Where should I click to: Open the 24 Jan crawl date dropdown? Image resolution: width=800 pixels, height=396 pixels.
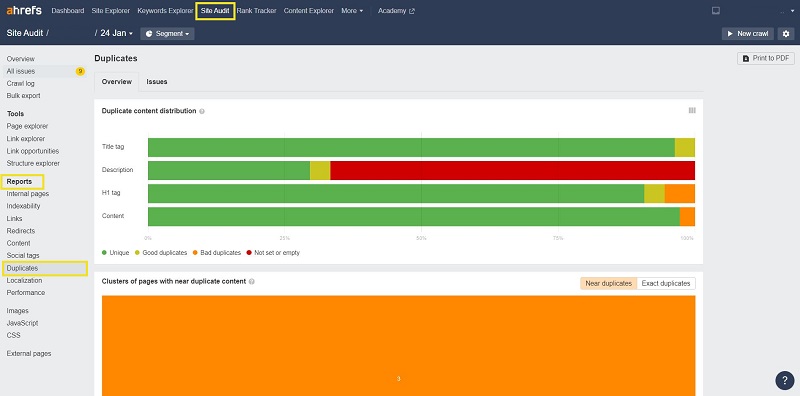(x=116, y=33)
